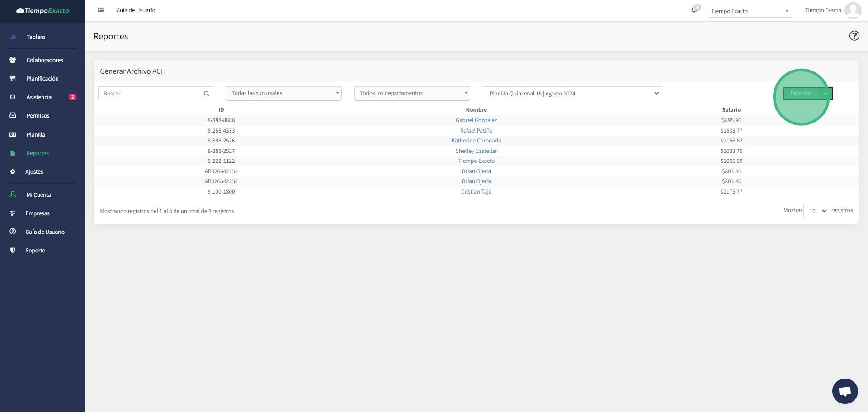Navigate to Planilla in sidebar
This screenshot has width=868, height=412.
pos(36,135)
